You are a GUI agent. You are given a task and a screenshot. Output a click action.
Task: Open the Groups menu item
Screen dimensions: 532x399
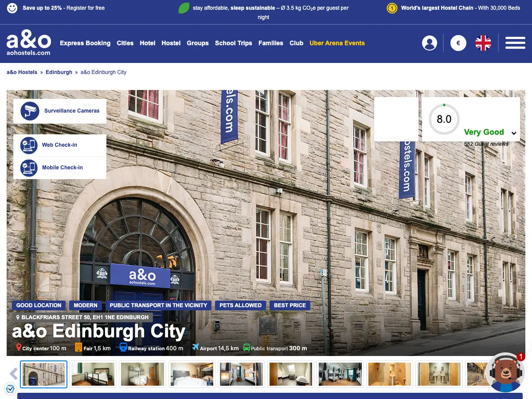coord(198,43)
